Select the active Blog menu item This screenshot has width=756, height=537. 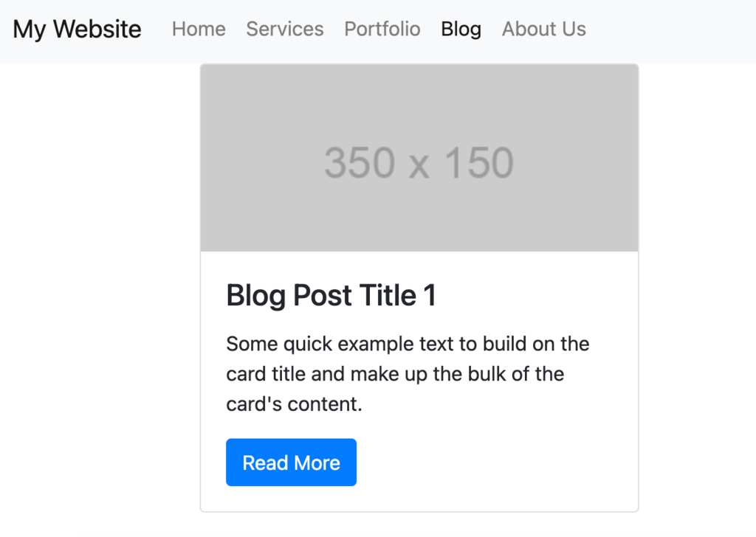tap(461, 29)
